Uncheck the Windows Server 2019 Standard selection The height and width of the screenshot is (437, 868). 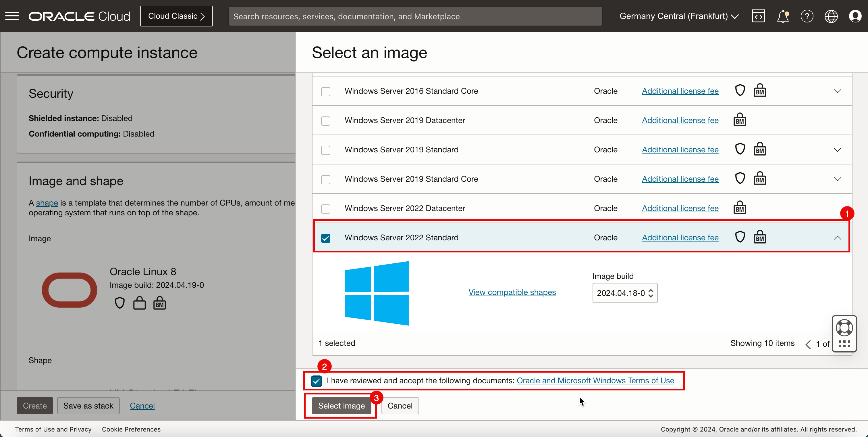point(326,150)
